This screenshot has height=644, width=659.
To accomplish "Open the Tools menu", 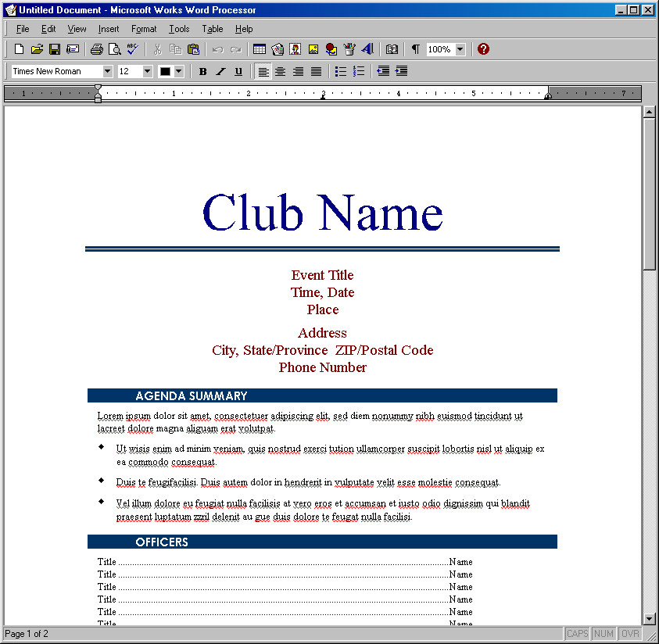I will 179,29.
